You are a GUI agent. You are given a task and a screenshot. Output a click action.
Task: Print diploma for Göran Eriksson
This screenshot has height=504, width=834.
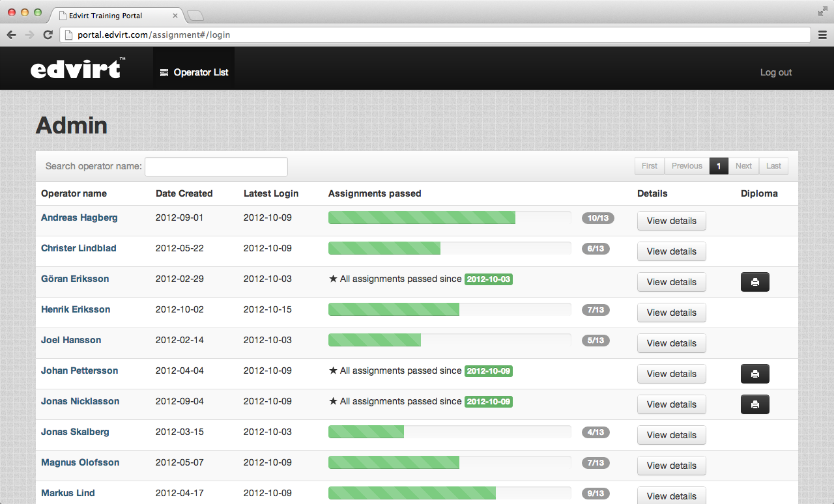(755, 282)
